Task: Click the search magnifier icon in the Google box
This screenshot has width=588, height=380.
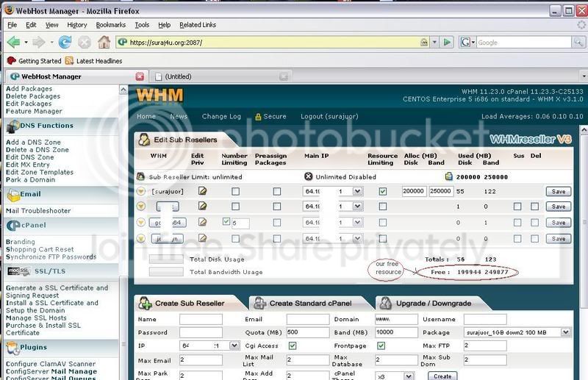Action: tap(578, 42)
